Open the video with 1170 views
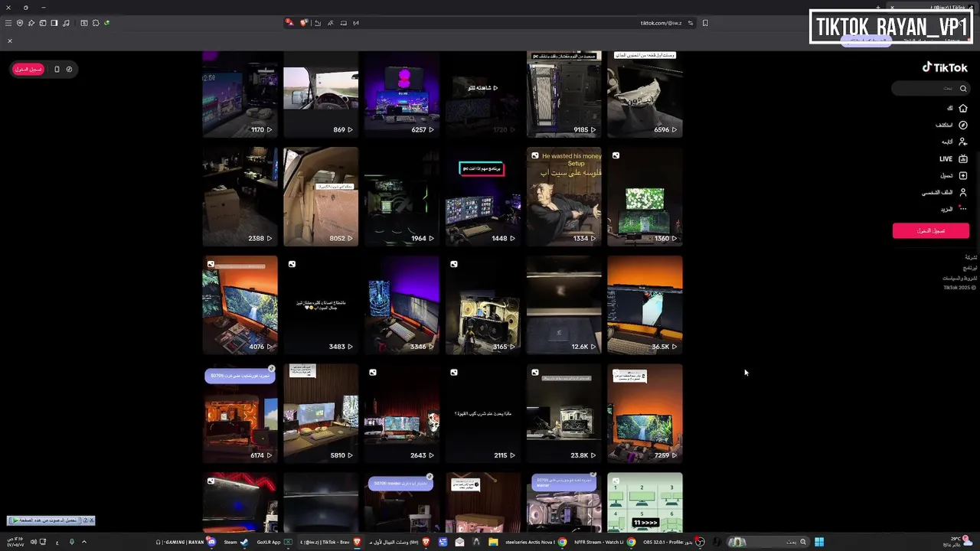 coord(240,94)
